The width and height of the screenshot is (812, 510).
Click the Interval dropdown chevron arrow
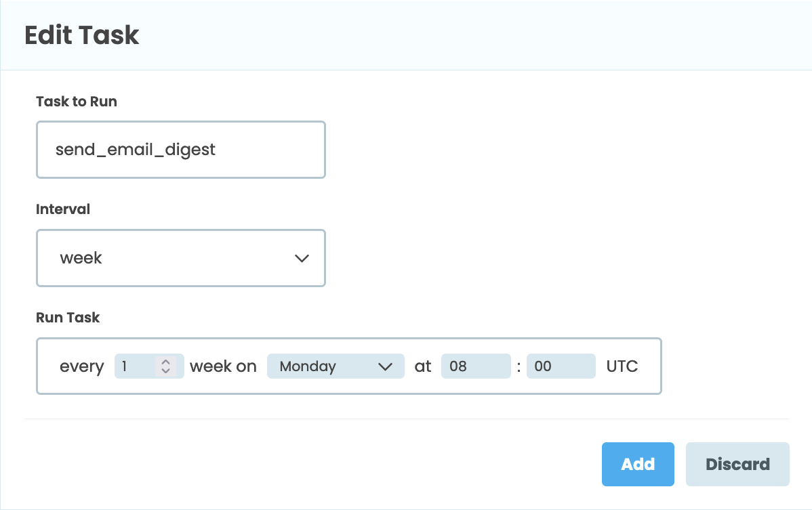click(302, 258)
